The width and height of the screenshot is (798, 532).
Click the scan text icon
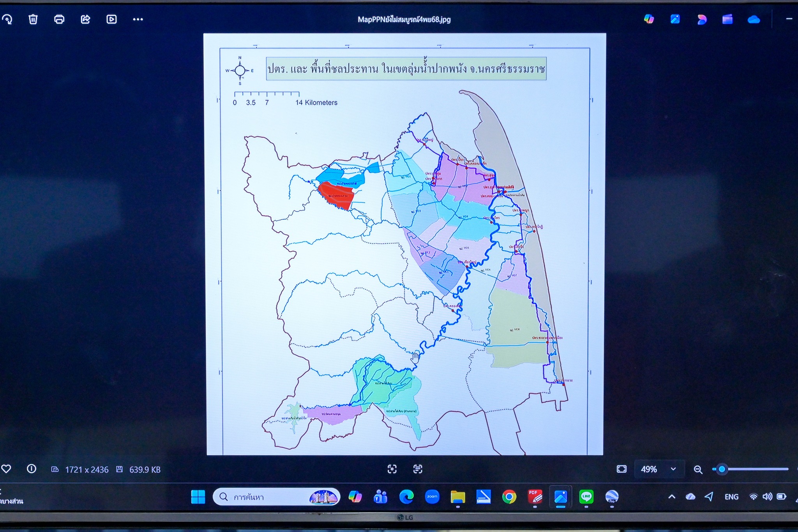pyautogui.click(x=418, y=469)
